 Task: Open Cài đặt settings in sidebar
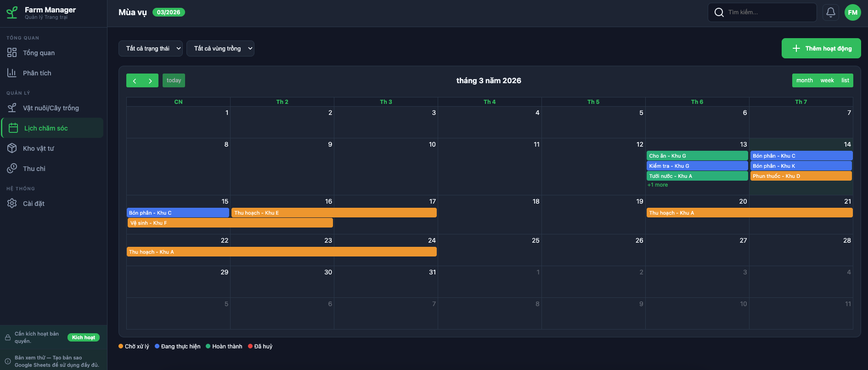coord(34,204)
